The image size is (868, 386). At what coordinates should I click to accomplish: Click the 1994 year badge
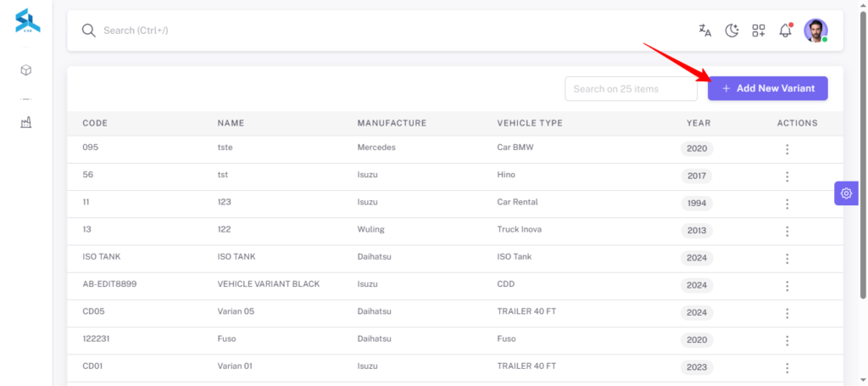697,204
